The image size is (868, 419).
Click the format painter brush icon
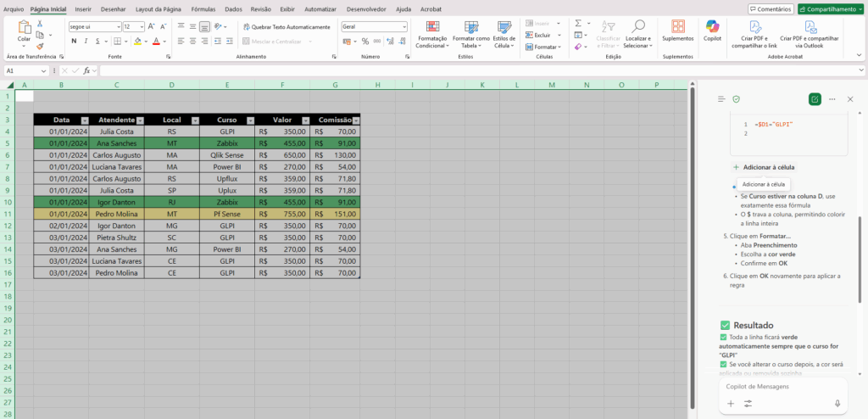[x=39, y=47]
